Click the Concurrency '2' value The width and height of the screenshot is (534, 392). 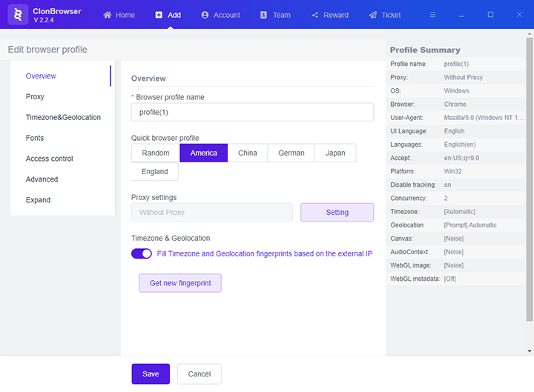coord(446,198)
